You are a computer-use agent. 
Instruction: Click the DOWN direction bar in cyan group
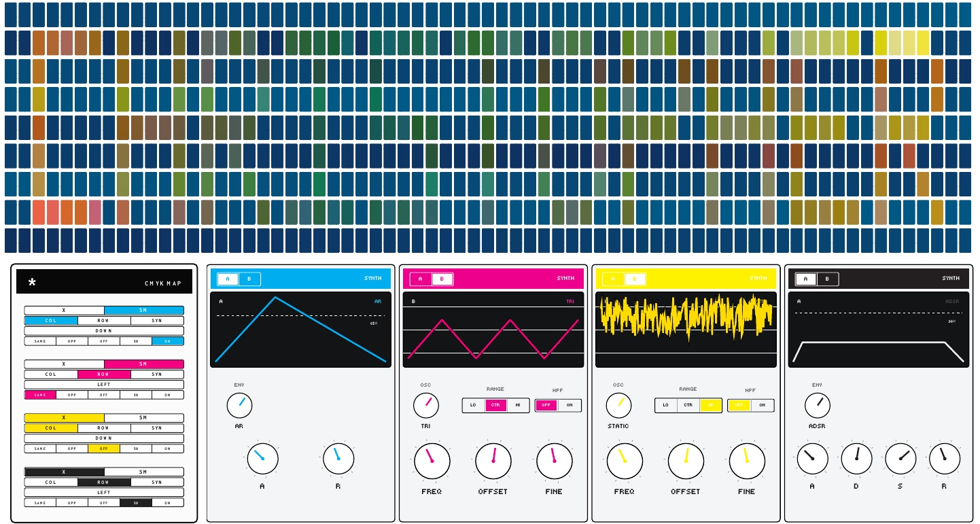(x=104, y=331)
